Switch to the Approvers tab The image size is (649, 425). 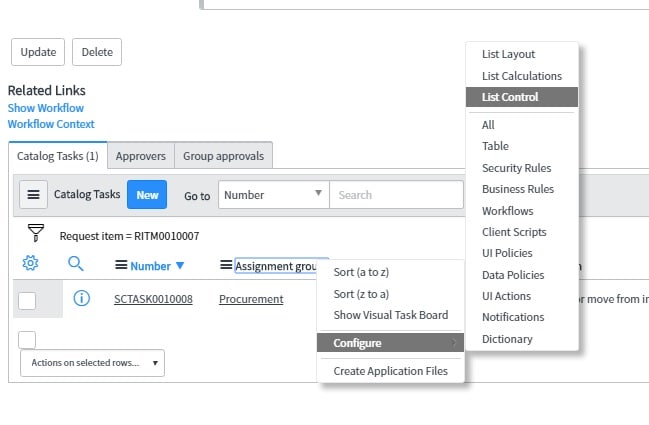coord(141,156)
